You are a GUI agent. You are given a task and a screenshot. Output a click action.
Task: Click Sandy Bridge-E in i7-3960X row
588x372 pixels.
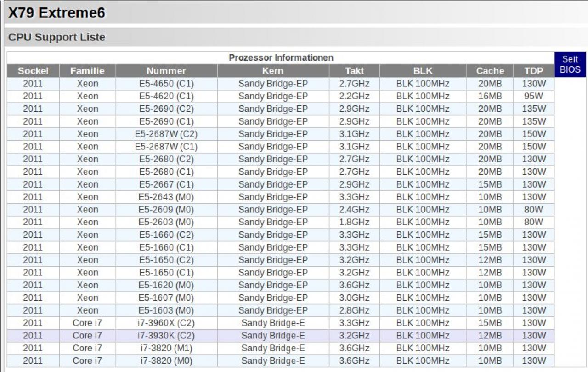(273, 323)
